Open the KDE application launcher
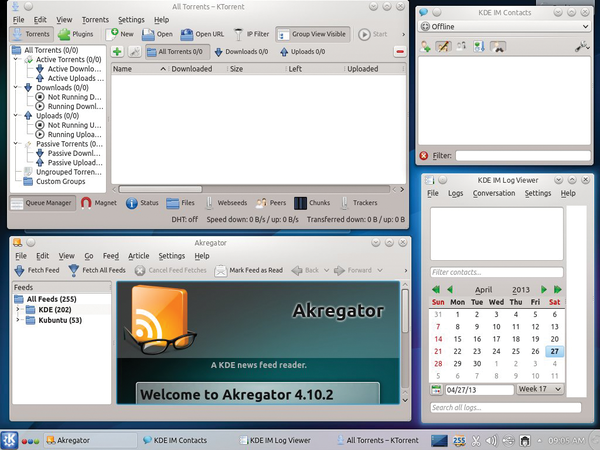This screenshot has height=450, width=600. pos(9,440)
